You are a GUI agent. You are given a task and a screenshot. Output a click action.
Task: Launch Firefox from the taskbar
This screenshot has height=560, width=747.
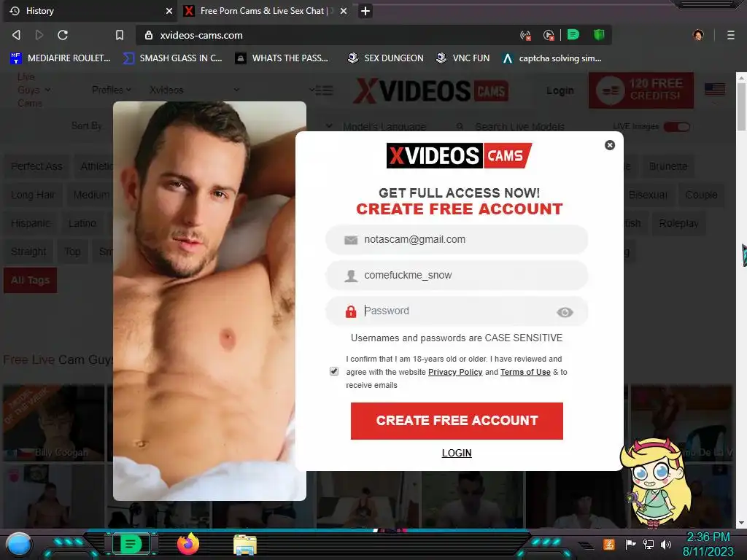pyautogui.click(x=188, y=544)
